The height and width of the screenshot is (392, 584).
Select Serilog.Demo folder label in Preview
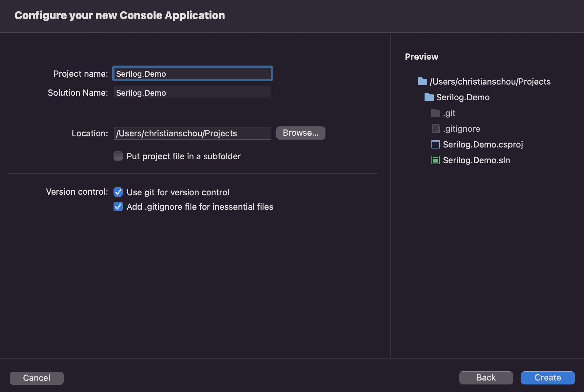click(x=463, y=97)
